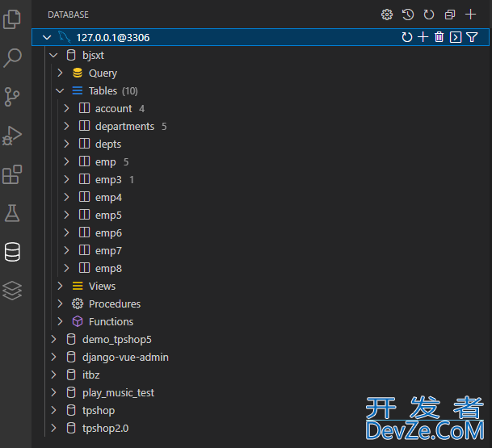The width and height of the screenshot is (492, 448).
Task: Select the tpshop database
Action: [x=99, y=411]
